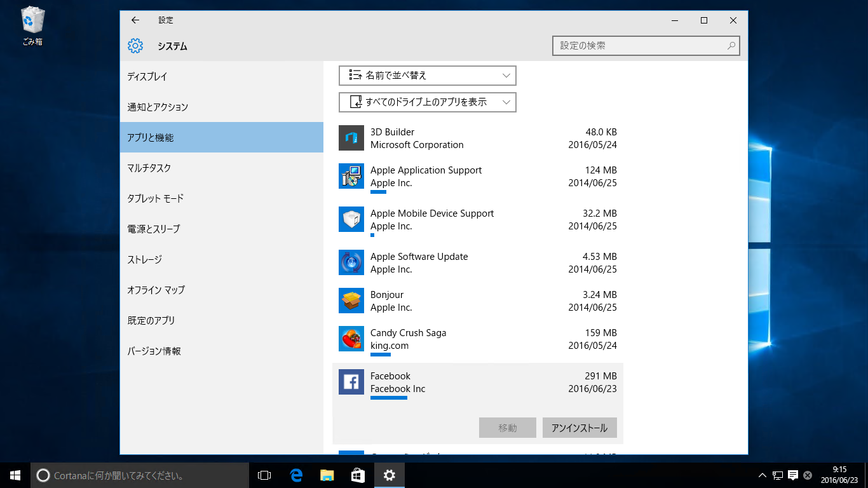Click the Apple Application Support icon
The image size is (868, 488).
click(351, 176)
